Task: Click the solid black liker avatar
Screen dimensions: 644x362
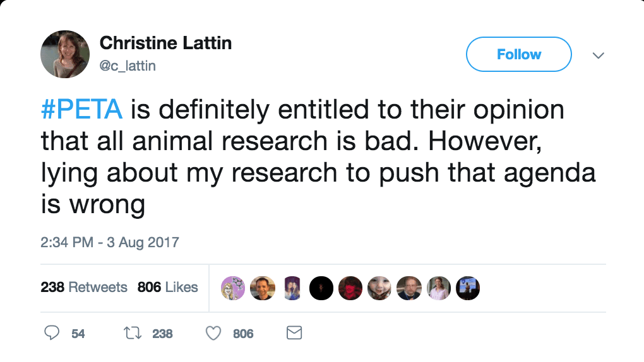Action: tap(321, 288)
